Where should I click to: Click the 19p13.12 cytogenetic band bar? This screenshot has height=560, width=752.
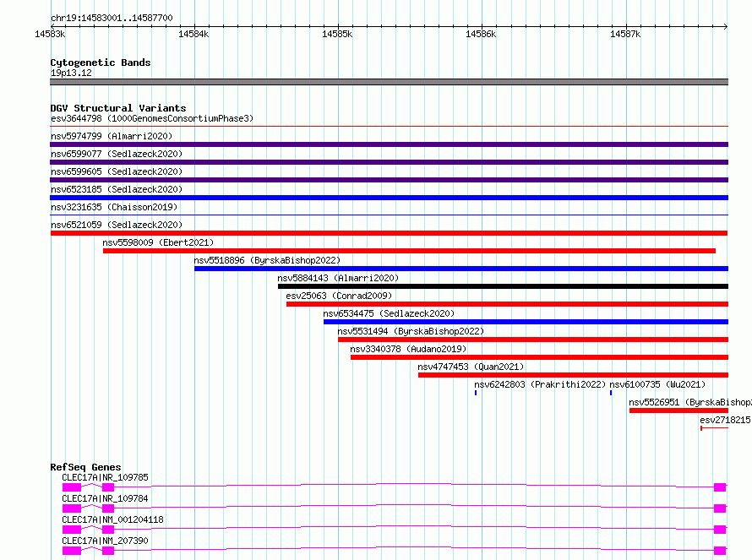[389, 82]
